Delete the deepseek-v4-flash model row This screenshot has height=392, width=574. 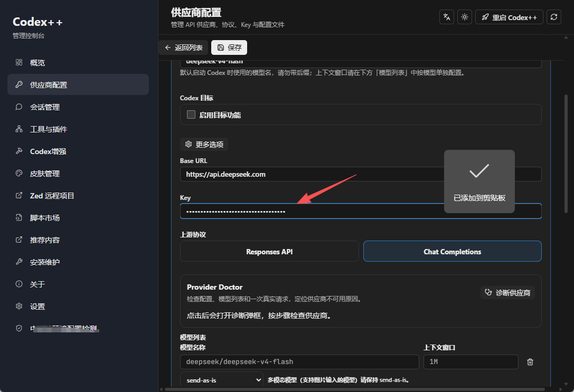tap(530, 362)
